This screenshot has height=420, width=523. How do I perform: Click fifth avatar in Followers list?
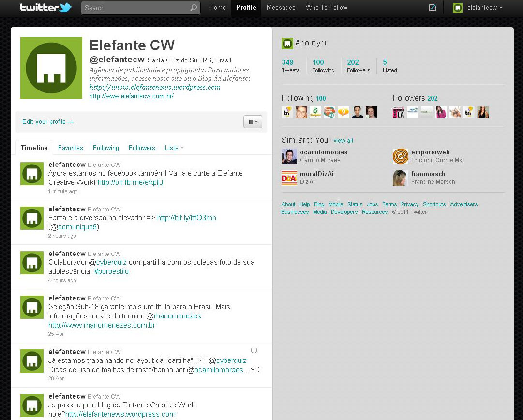tap(455, 112)
